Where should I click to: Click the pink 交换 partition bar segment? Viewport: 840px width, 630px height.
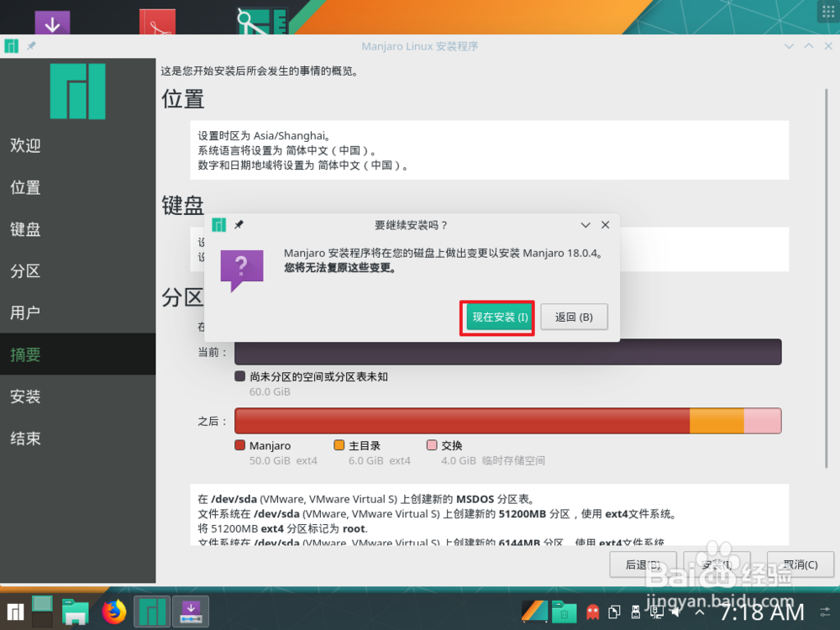763,421
